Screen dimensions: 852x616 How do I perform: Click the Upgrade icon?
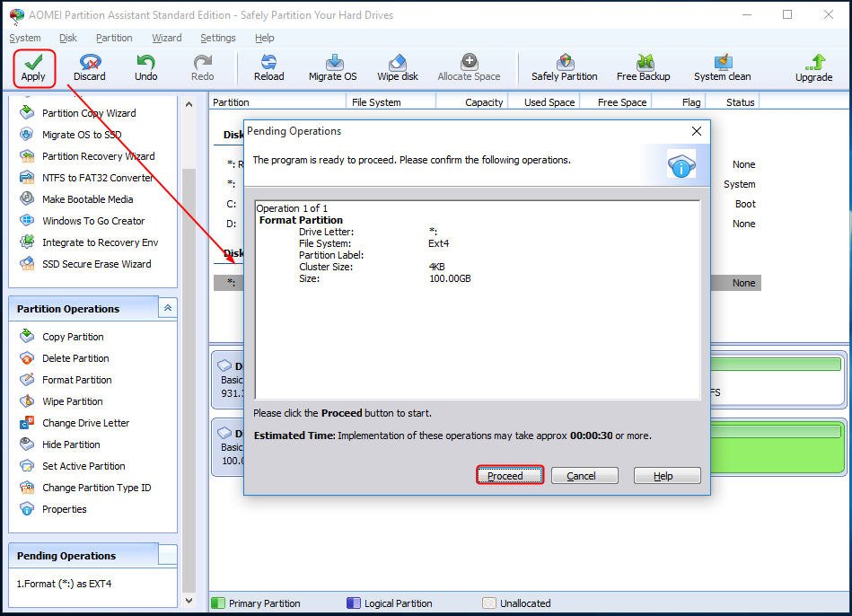(813, 68)
